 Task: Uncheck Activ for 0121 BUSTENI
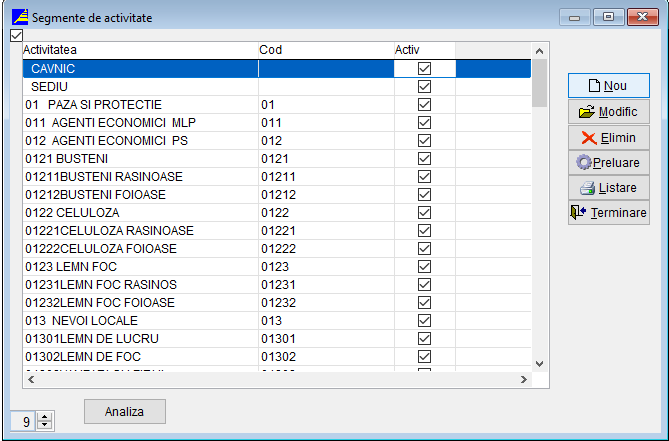(x=424, y=159)
